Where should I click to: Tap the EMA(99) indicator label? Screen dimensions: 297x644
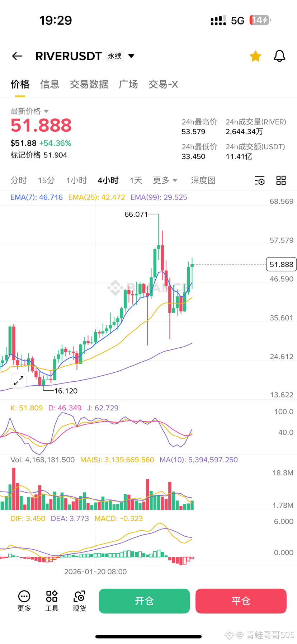point(159,197)
